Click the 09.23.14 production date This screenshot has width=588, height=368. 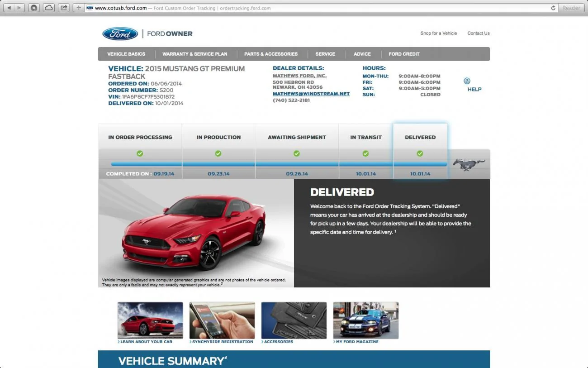coord(218,174)
